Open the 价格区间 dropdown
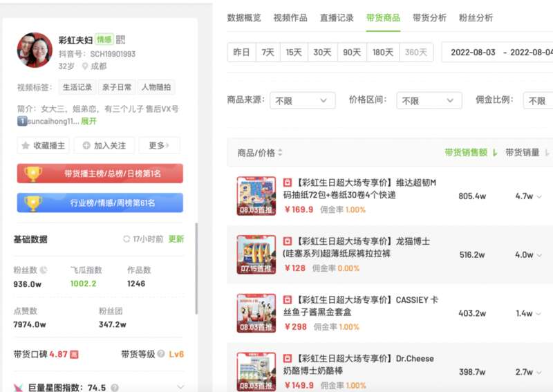553x392 pixels. point(429,100)
